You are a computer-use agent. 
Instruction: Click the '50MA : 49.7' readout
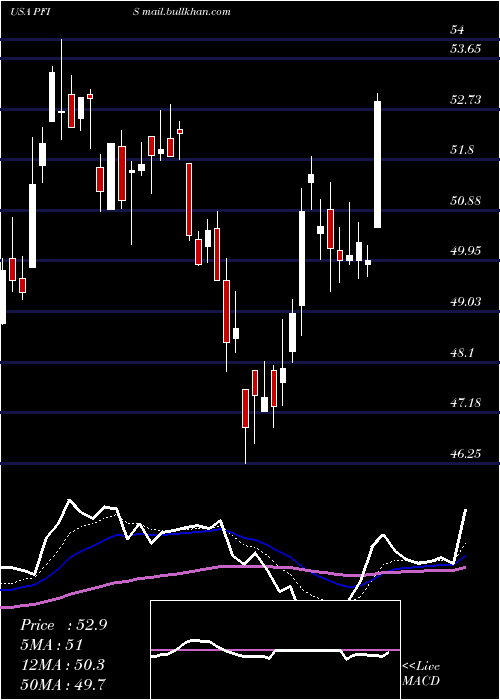click(x=63, y=684)
